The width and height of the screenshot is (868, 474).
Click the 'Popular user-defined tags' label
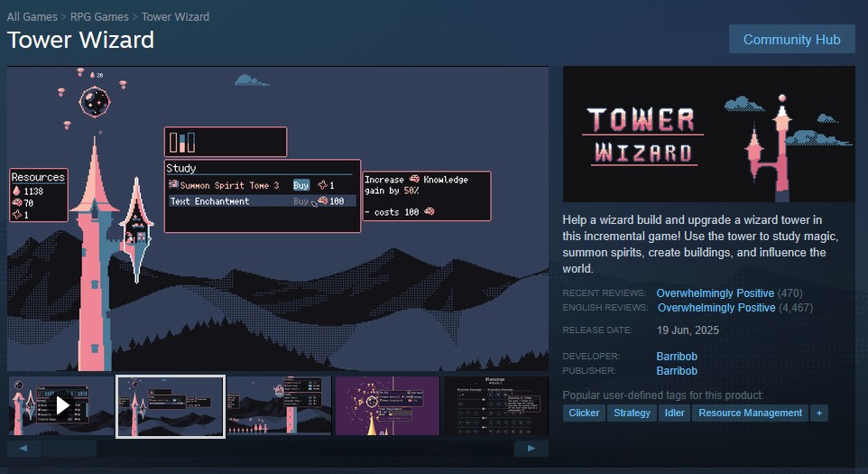(662, 395)
